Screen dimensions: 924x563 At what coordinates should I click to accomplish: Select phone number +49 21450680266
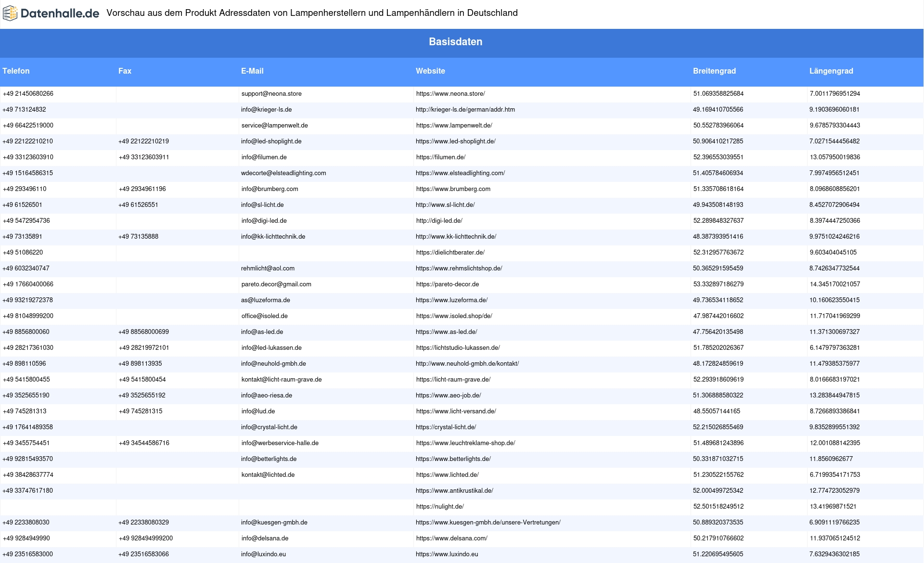click(28, 94)
